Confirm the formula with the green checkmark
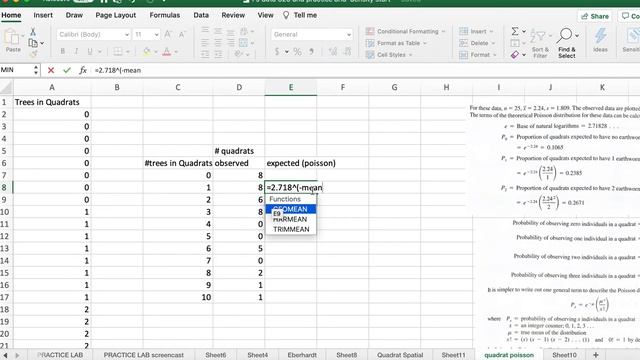This screenshot has width=640, height=360. click(x=67, y=70)
